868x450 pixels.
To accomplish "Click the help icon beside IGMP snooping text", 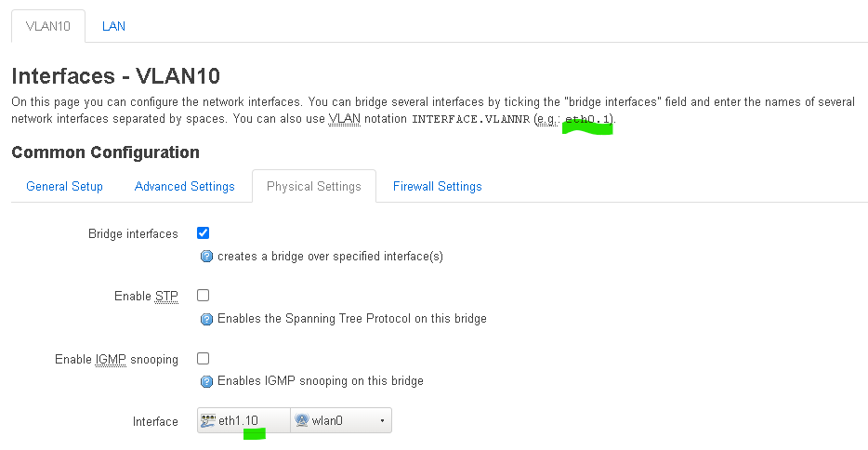I will pos(206,381).
